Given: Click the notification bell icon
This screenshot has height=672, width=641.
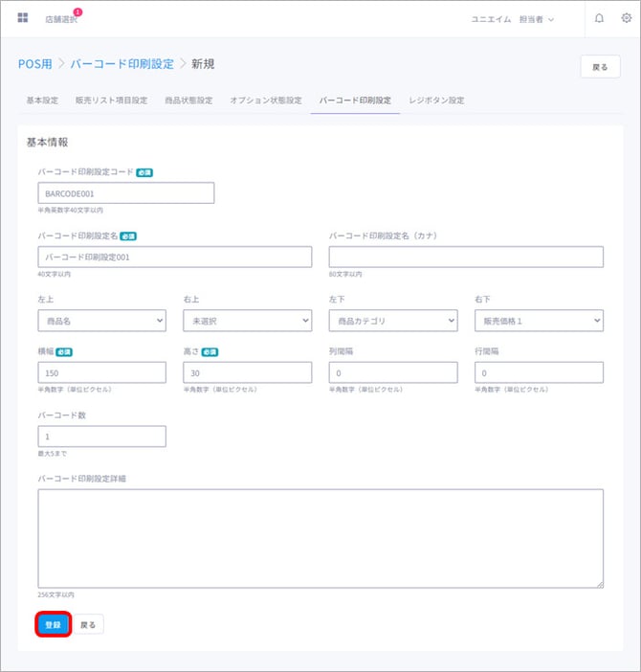Looking at the screenshot, I should 599,18.
